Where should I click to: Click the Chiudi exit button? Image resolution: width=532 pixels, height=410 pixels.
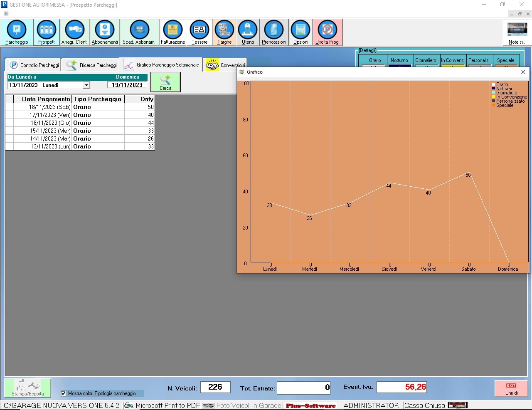(511, 389)
